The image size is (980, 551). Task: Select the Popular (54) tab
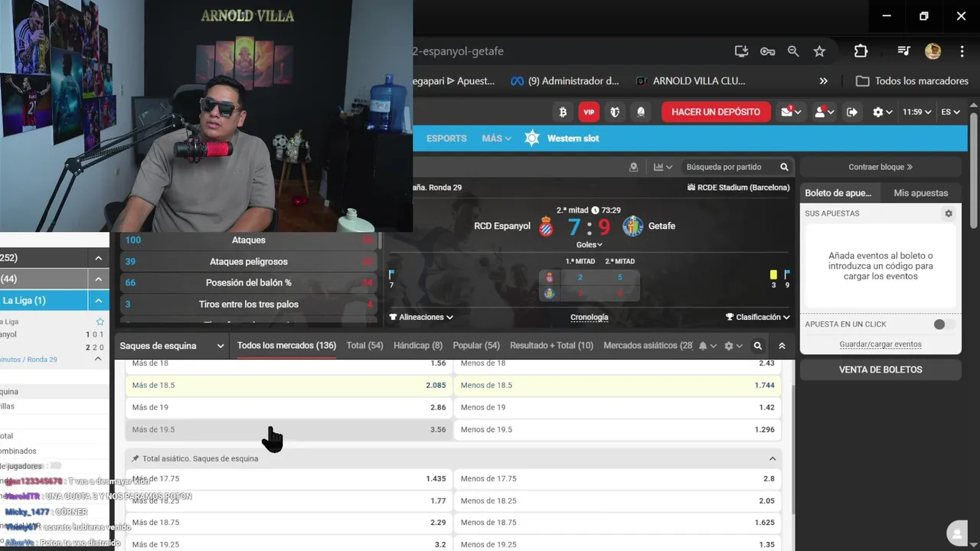coord(476,346)
